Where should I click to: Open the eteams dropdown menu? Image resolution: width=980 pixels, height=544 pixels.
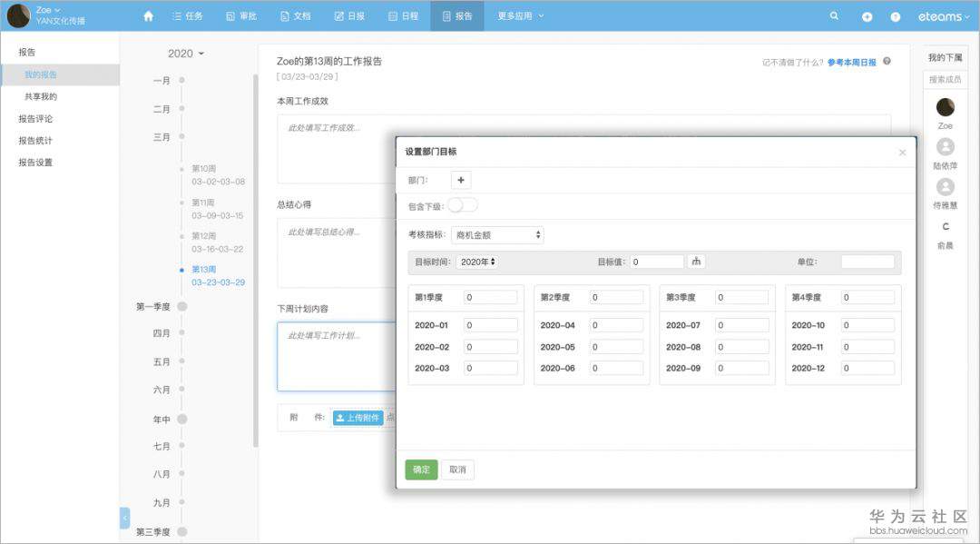943,17
